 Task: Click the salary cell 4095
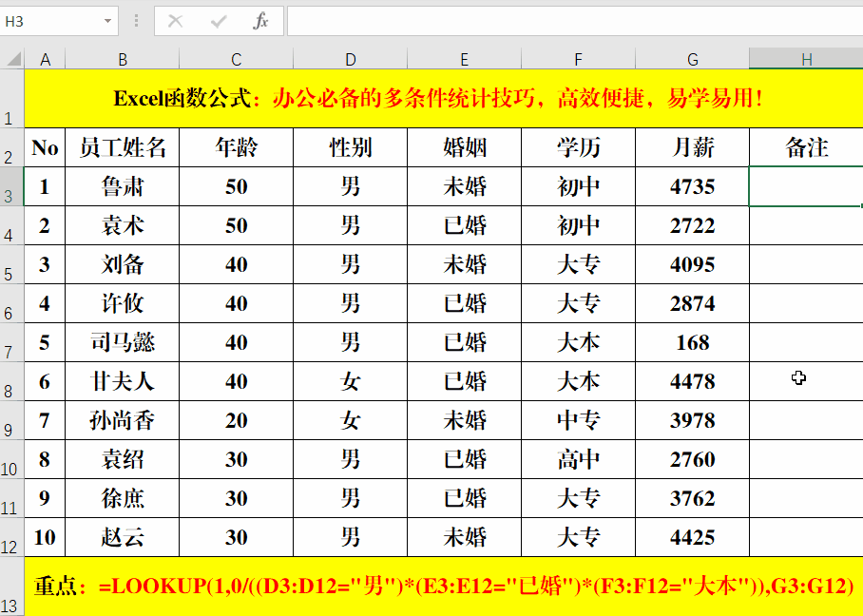[x=692, y=264]
